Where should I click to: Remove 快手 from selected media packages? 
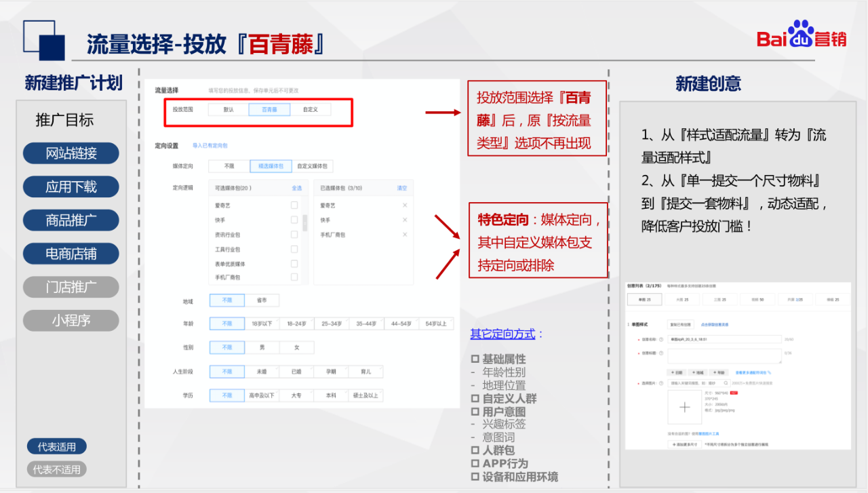click(x=405, y=220)
